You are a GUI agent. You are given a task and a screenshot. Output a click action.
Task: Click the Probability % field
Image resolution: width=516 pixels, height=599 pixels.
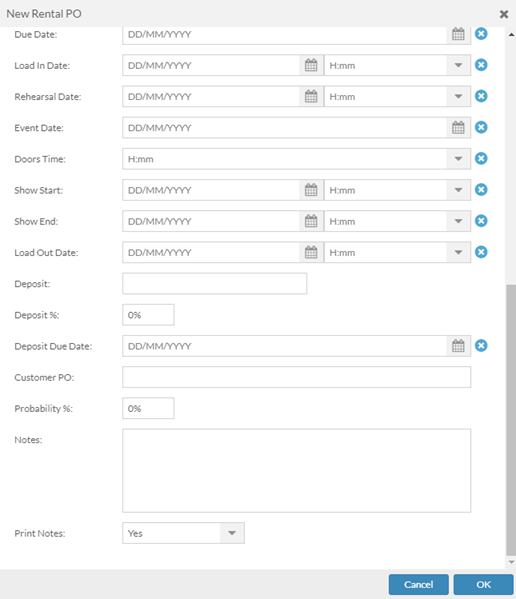click(x=148, y=408)
